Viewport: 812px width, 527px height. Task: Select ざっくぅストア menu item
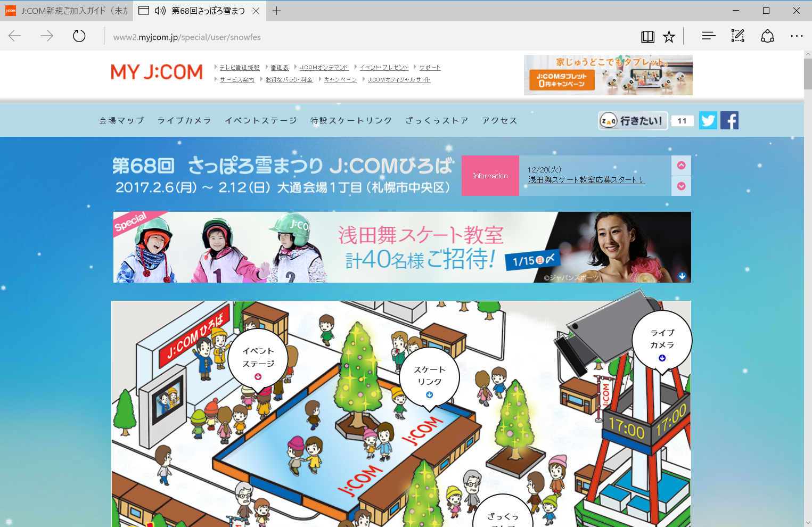437,120
